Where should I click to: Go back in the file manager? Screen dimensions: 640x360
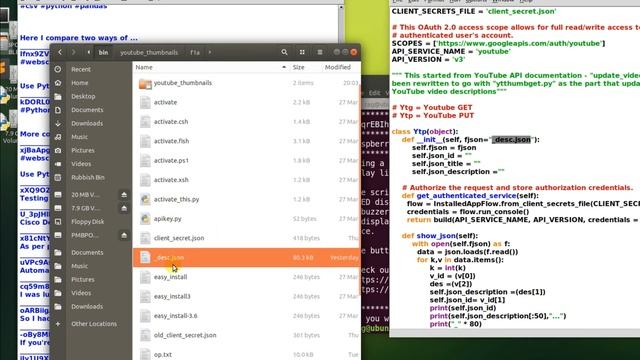pyautogui.click(x=60, y=52)
